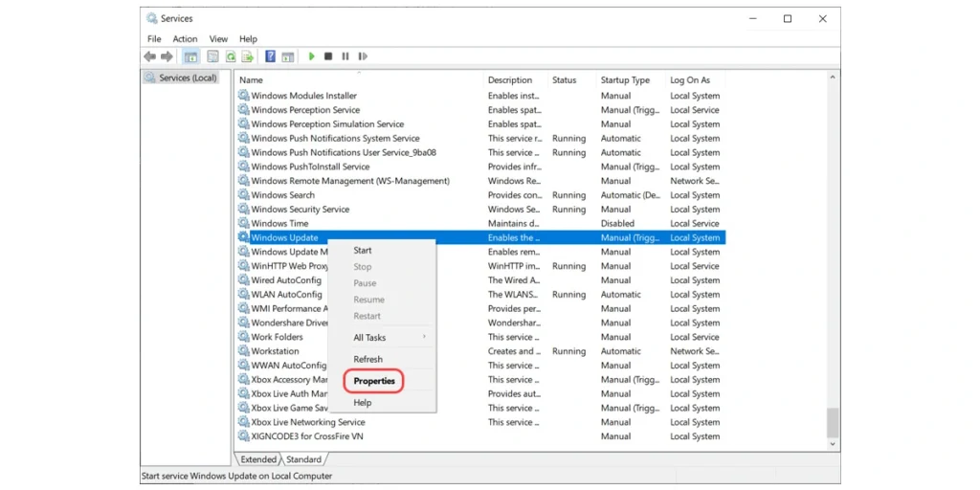
Task: Go back using the toolbar Back arrow
Action: click(x=150, y=56)
